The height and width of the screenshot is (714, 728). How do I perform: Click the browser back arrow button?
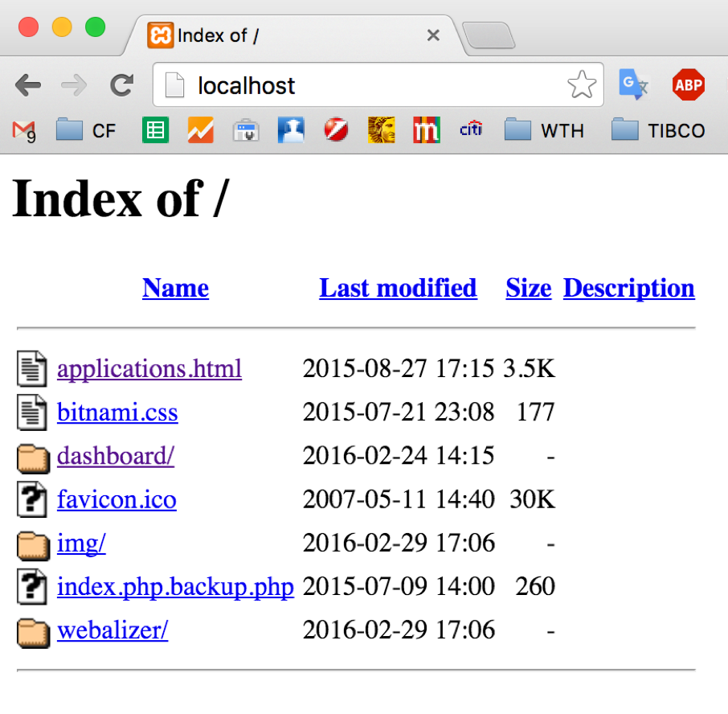(28, 84)
